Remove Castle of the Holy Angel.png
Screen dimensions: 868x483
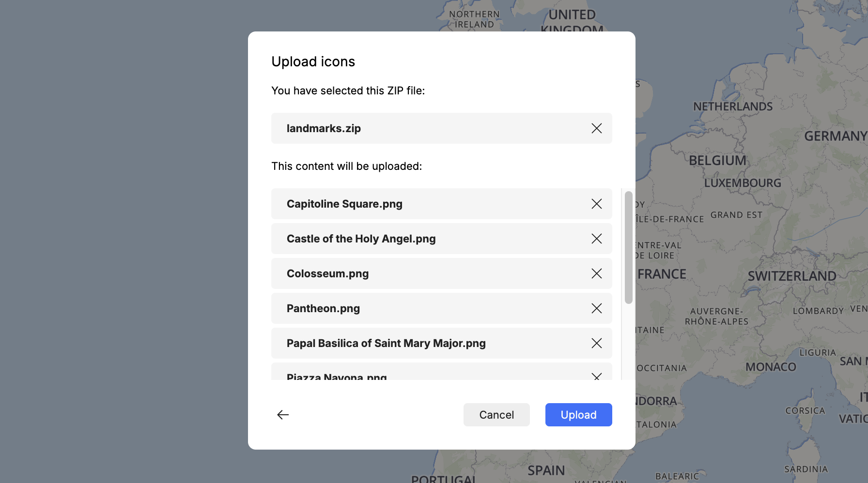tap(596, 239)
